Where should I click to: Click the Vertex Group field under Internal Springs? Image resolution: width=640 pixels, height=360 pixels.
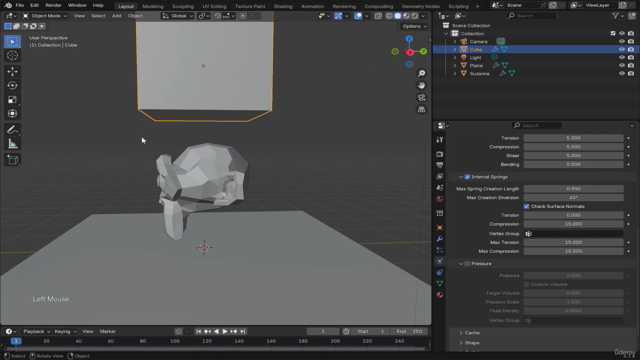[573, 234]
